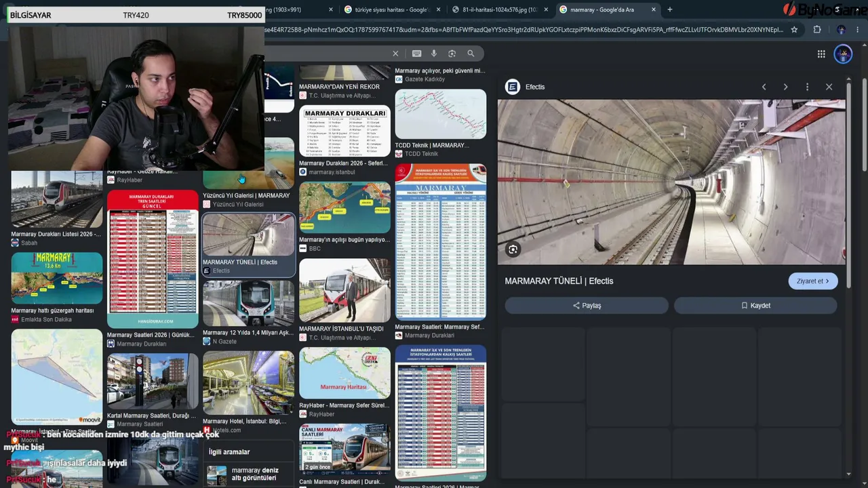Open the Chrome profile icon in the toolbar
Image resolution: width=868 pixels, height=488 pixels.
point(841,30)
